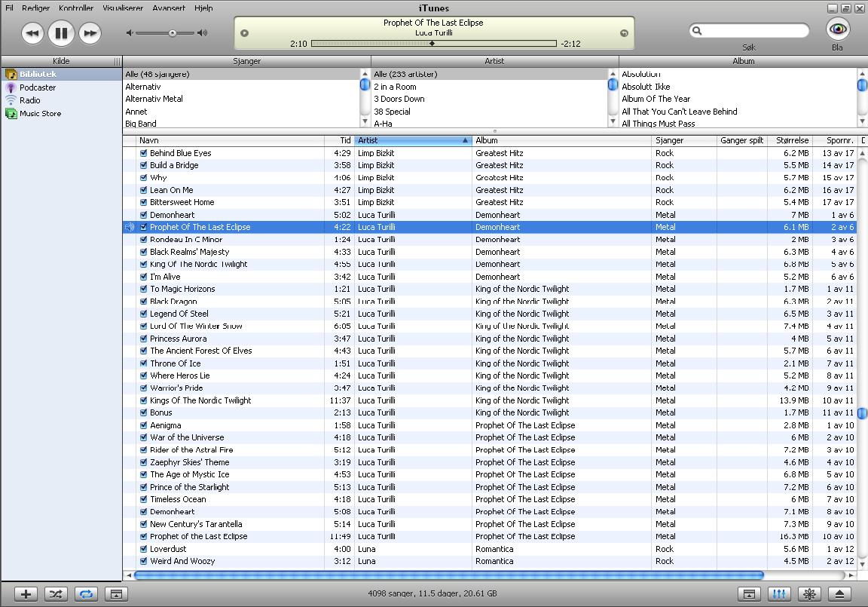Select the song Kings Of The Nordic Twilight

489,400
